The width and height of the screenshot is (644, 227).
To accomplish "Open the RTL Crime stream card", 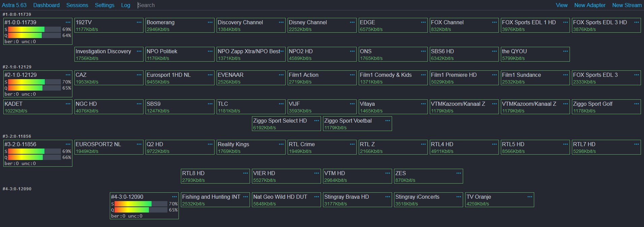I will [322, 147].
